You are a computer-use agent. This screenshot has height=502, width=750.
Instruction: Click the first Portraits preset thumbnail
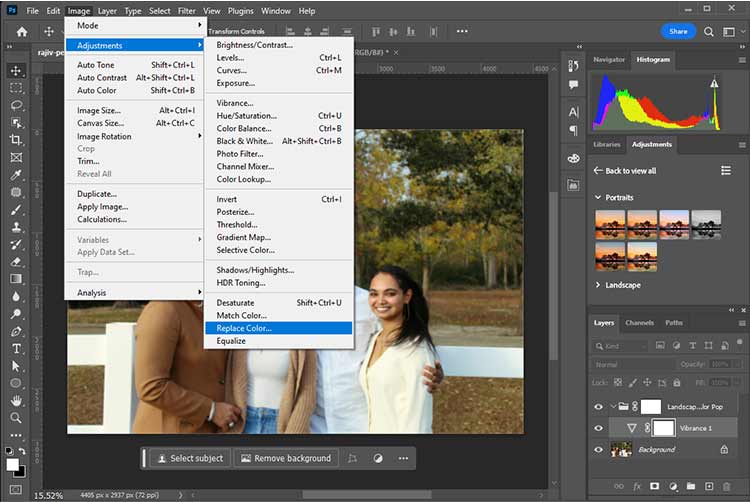(x=610, y=224)
